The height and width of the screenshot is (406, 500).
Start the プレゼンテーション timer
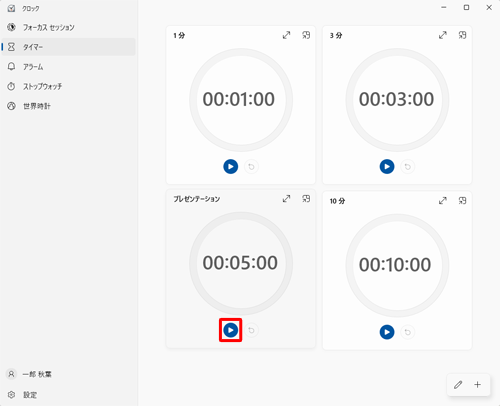tap(230, 330)
